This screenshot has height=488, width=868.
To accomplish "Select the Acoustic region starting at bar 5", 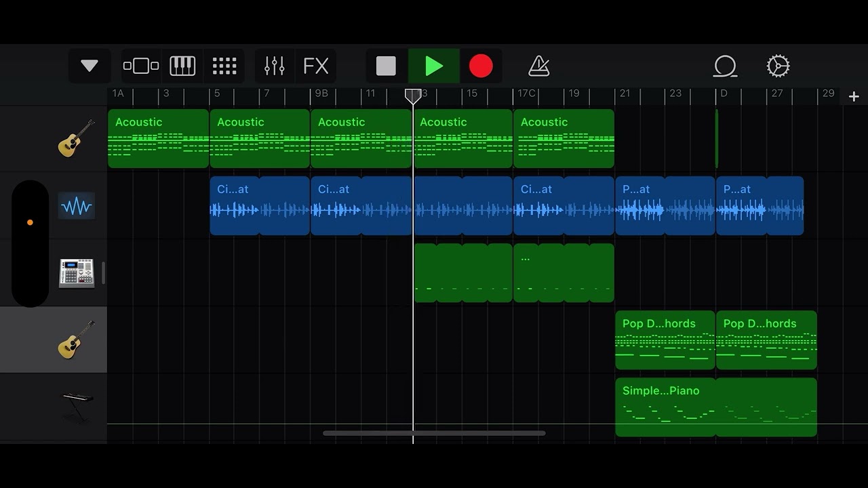I will click(260, 138).
